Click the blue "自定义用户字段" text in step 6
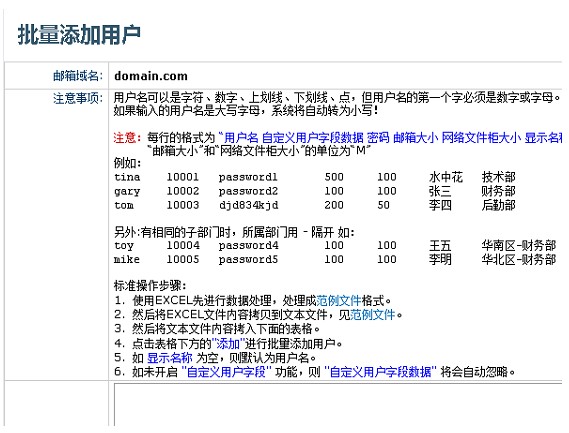The width and height of the screenshot is (569, 433). (x=226, y=372)
